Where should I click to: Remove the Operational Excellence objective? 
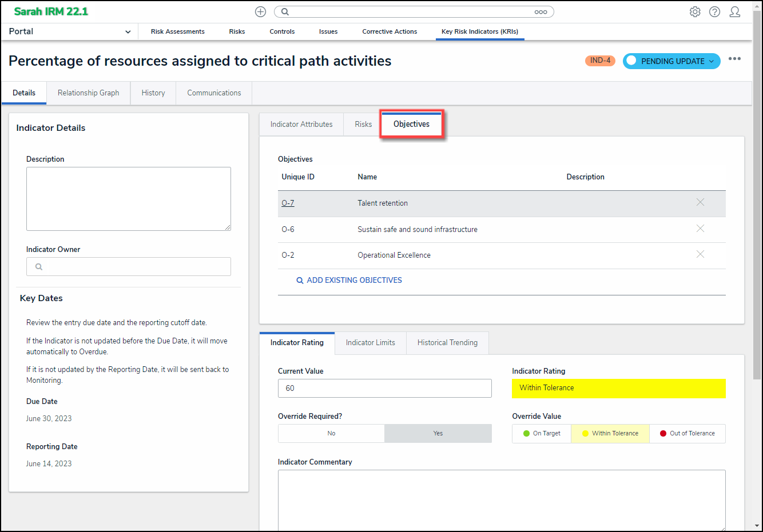[700, 254]
